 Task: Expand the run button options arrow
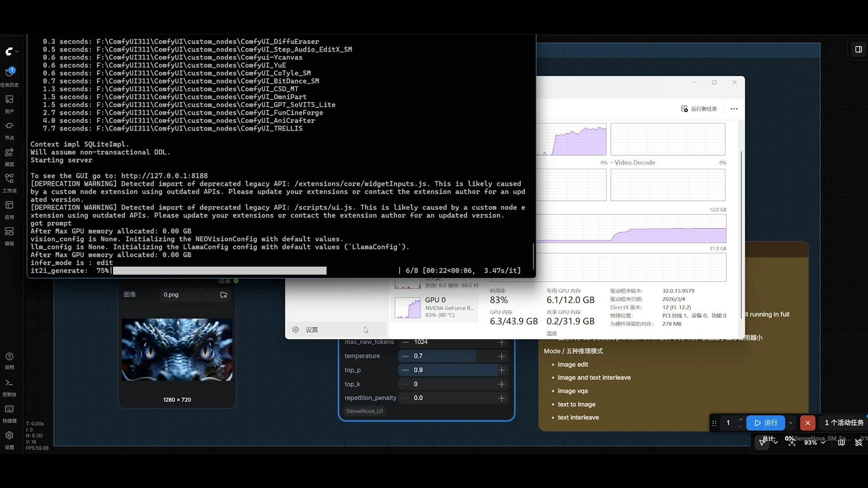(x=791, y=423)
